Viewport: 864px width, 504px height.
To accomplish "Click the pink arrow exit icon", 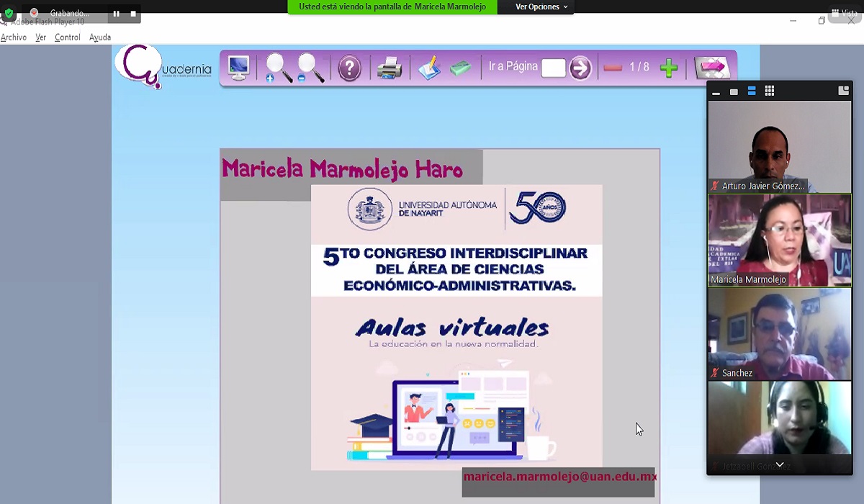I will (713, 68).
